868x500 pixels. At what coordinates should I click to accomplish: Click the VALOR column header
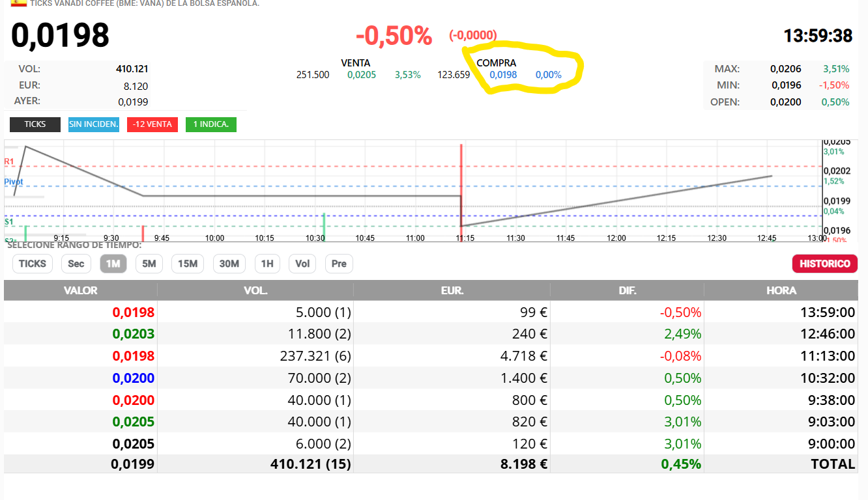point(81,290)
